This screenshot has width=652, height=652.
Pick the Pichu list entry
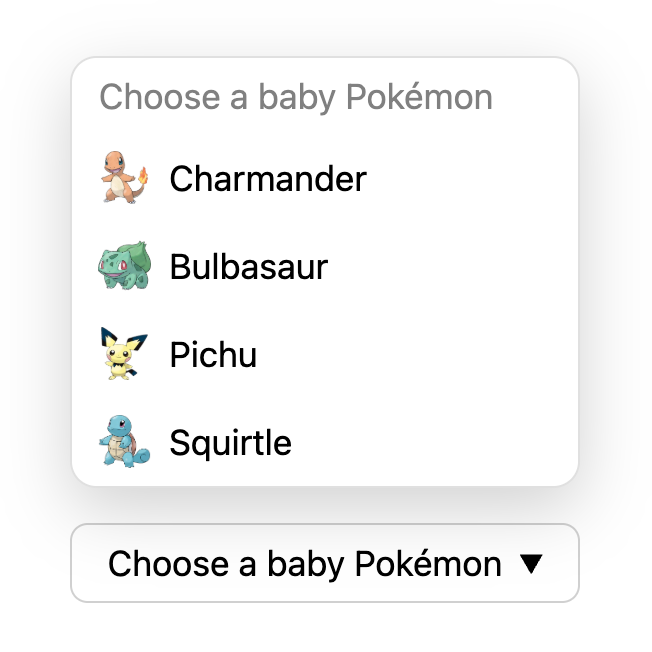point(213,355)
